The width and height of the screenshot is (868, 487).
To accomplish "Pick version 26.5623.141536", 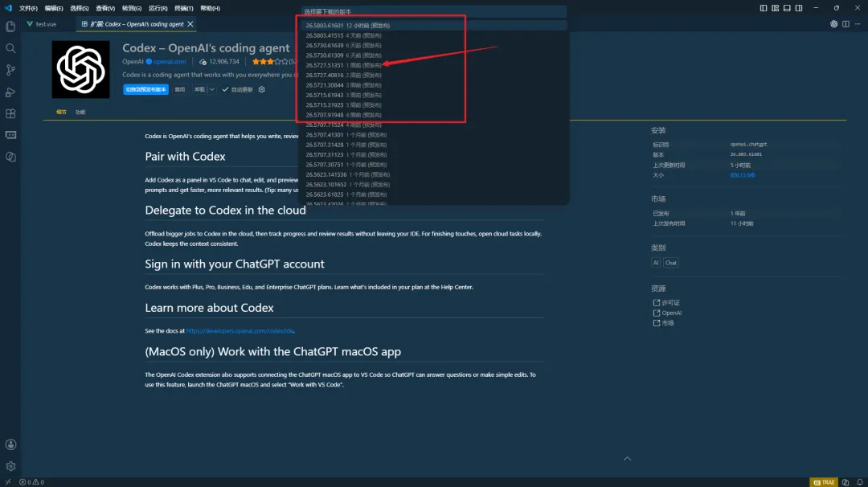I will coord(434,175).
